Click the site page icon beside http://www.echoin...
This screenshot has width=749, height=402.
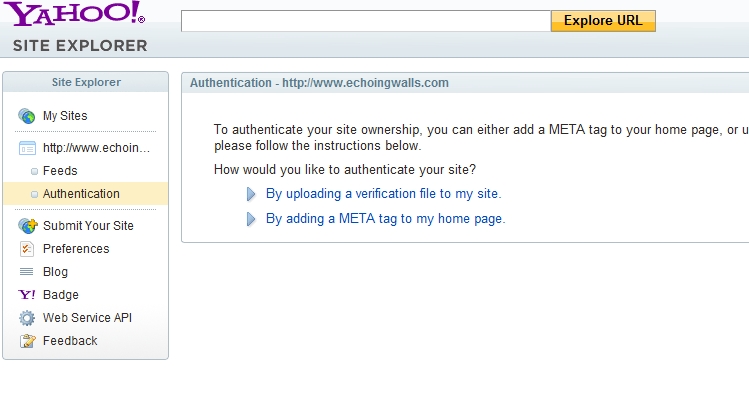pyautogui.click(x=27, y=148)
